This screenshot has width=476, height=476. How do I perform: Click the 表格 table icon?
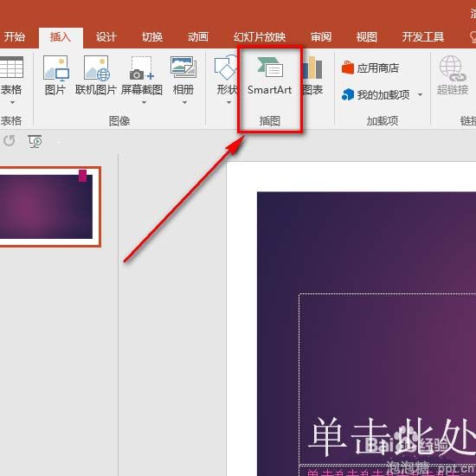pyautogui.click(x=11, y=75)
